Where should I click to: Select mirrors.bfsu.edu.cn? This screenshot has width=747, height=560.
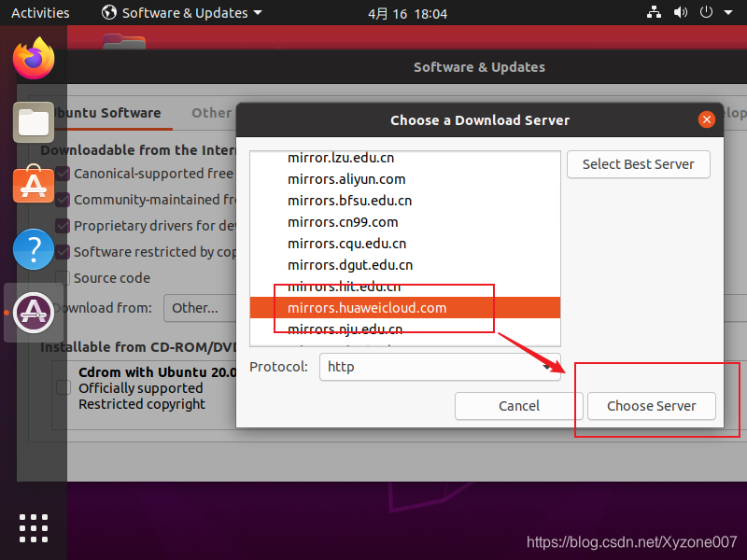(405, 201)
